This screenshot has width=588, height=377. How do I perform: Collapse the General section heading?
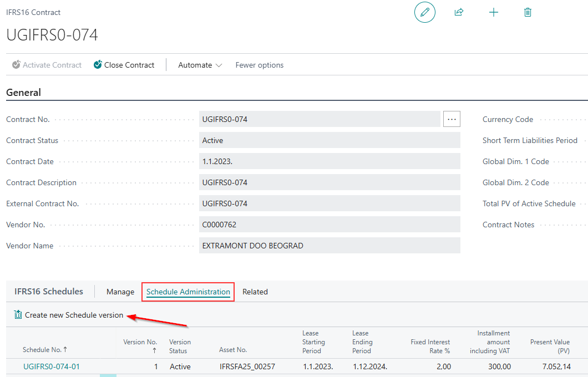(24, 92)
